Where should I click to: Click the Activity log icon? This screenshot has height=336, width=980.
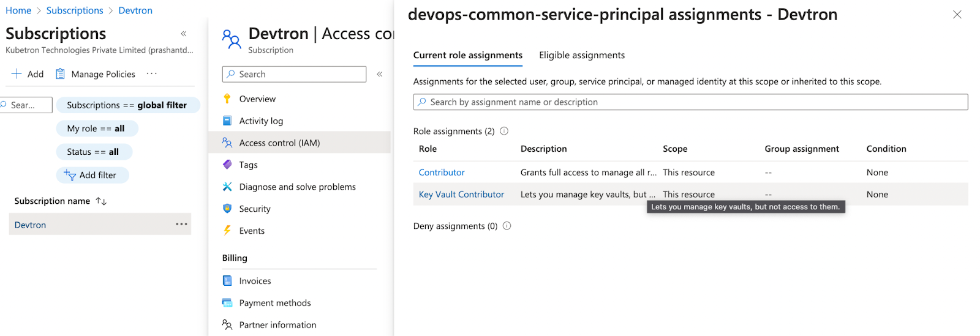(x=227, y=121)
